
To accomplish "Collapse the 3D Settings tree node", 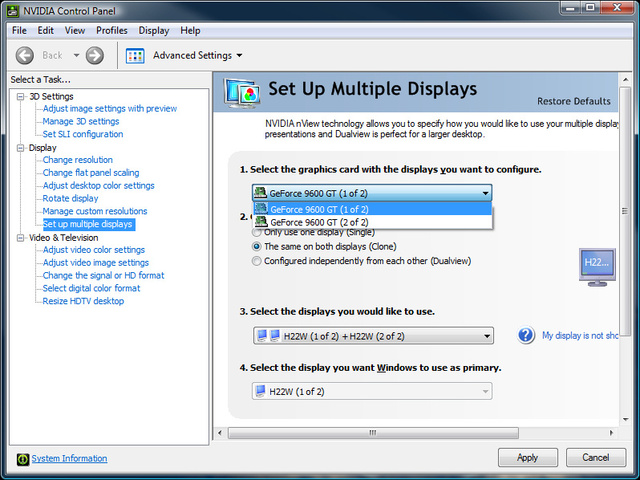I will (x=20, y=97).
